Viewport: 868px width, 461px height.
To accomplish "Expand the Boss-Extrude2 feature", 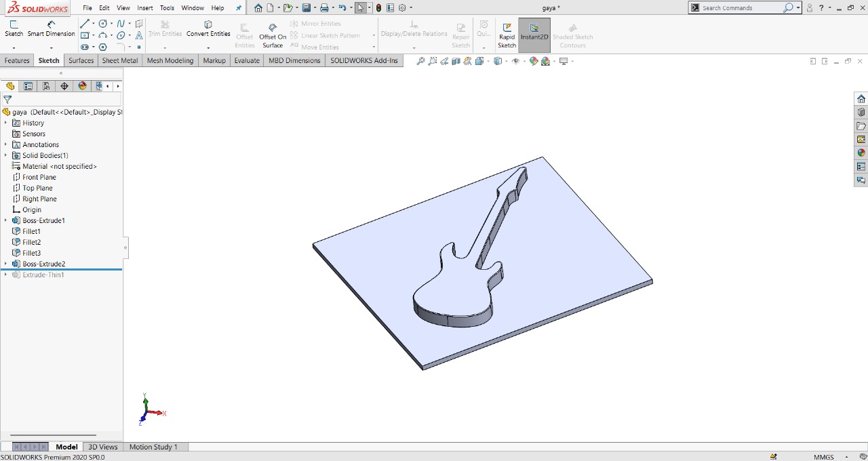I will 5,264.
